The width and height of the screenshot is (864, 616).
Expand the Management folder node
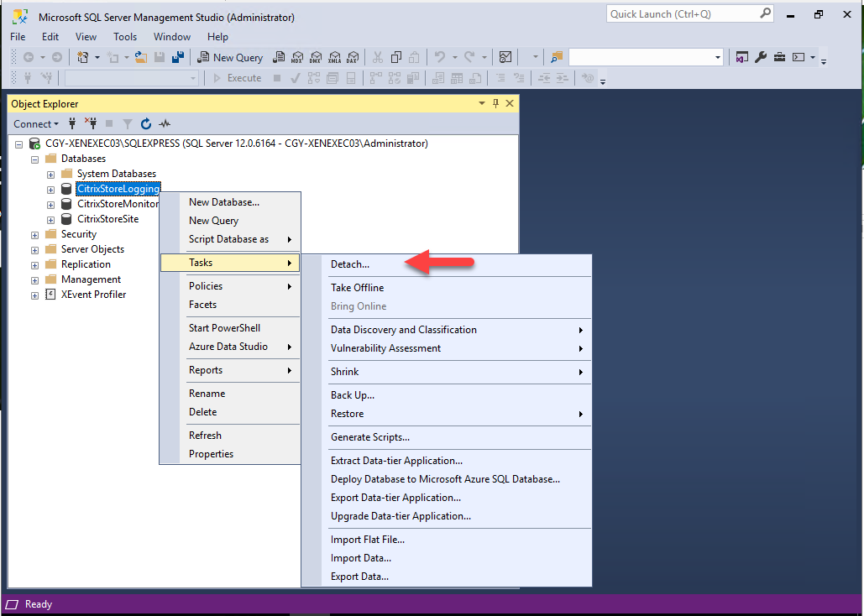coord(34,280)
